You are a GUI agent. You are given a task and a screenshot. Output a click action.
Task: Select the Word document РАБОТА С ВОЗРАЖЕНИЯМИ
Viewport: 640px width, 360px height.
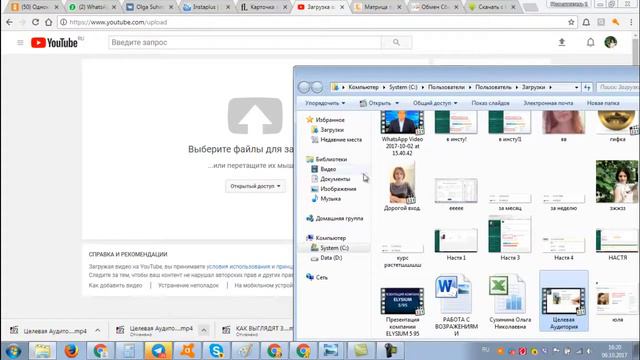point(456,306)
